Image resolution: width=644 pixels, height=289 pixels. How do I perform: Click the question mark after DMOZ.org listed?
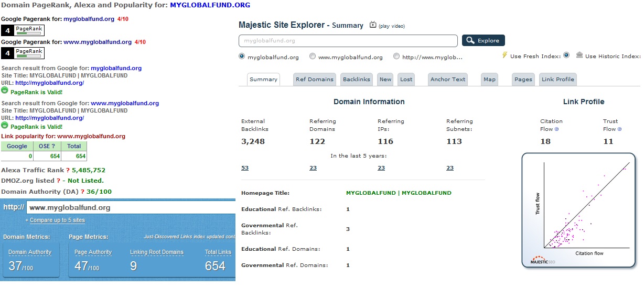click(58, 181)
